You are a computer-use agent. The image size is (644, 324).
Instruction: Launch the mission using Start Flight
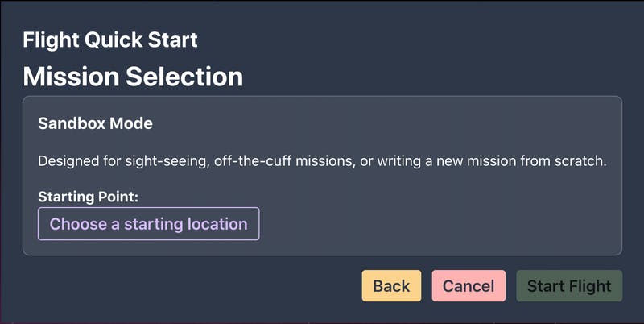click(569, 286)
